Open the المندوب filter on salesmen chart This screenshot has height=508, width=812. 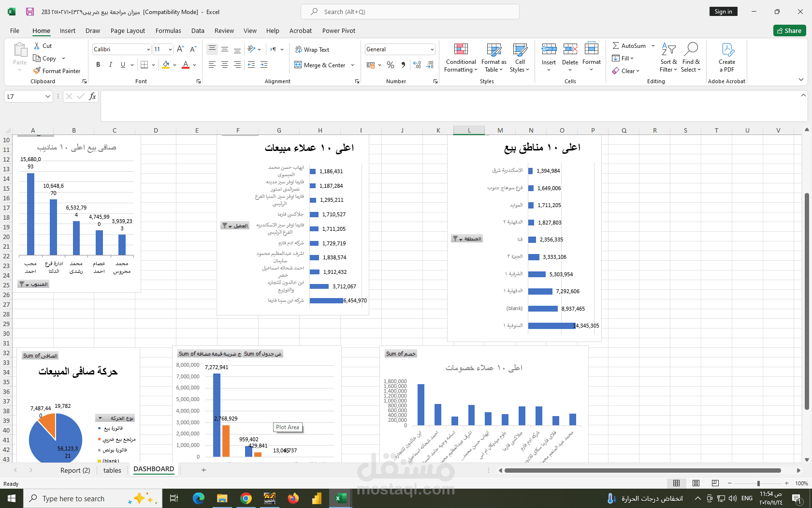[33, 284]
